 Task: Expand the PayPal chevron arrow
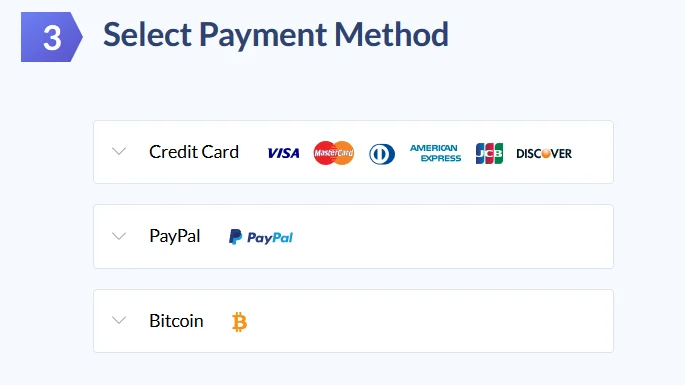[x=119, y=236]
